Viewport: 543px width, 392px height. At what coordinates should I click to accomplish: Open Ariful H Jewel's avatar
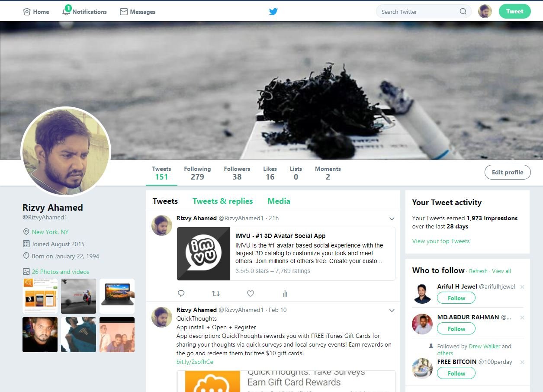[x=422, y=293]
